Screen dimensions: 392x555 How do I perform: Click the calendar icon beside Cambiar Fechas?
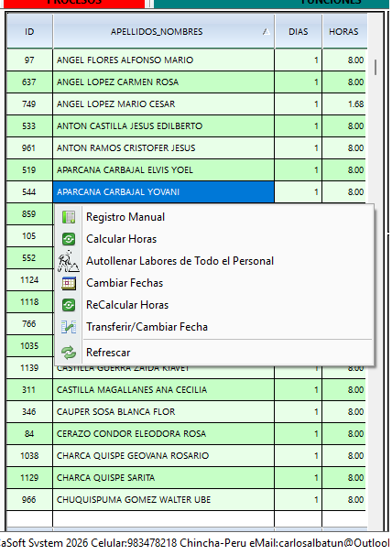point(69,283)
